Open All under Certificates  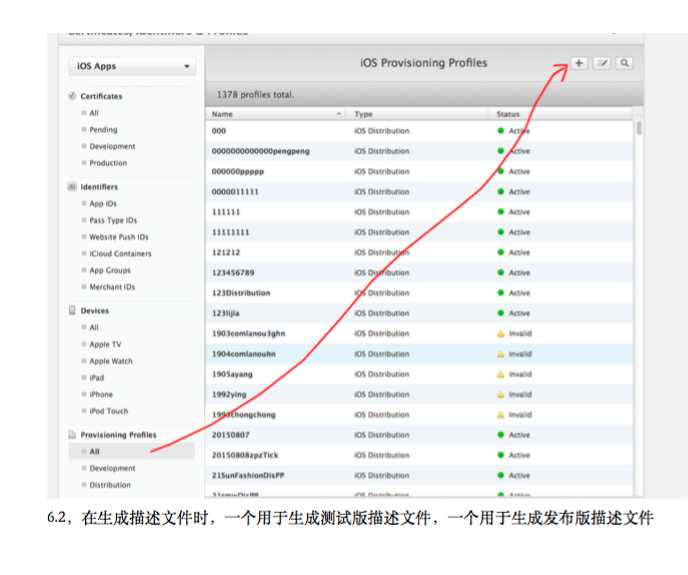94,113
